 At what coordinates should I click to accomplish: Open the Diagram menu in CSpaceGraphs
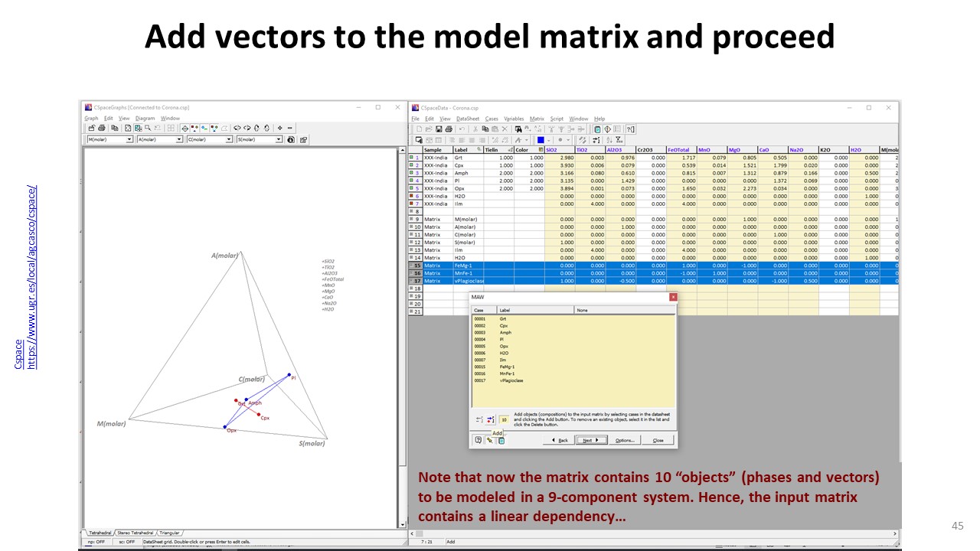click(x=145, y=119)
